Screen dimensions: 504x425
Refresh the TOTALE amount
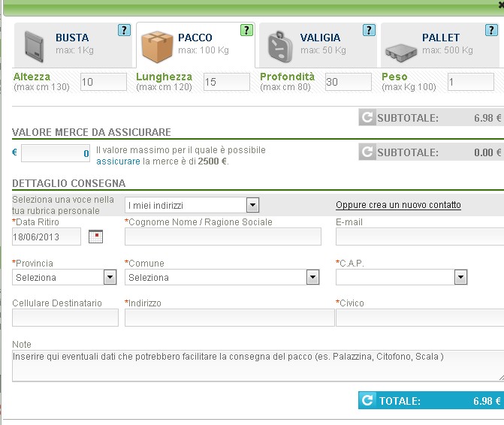[x=367, y=400]
